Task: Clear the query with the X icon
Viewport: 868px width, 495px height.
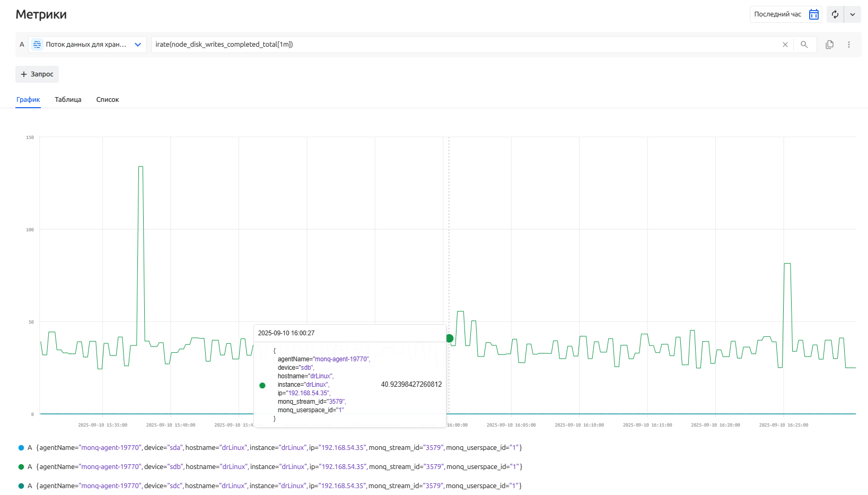Action: (x=785, y=45)
